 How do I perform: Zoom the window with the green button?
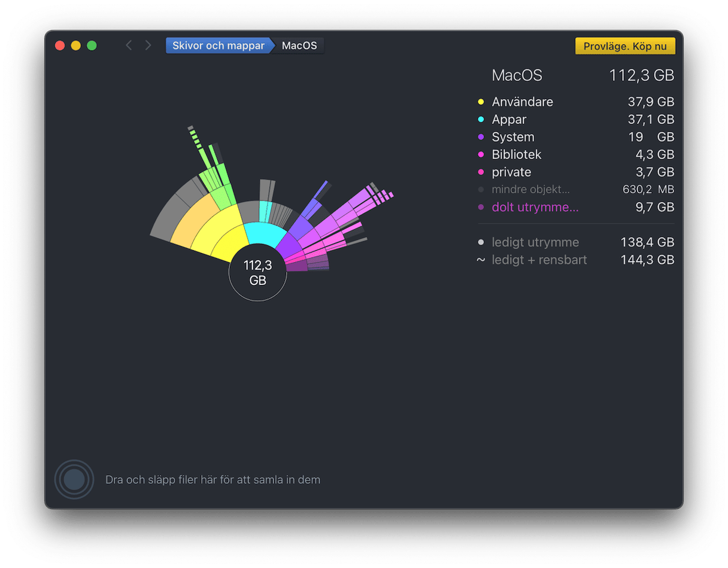click(92, 45)
